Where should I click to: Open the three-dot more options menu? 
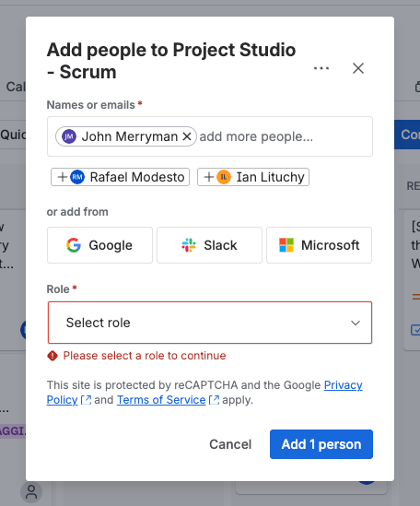pos(321,68)
